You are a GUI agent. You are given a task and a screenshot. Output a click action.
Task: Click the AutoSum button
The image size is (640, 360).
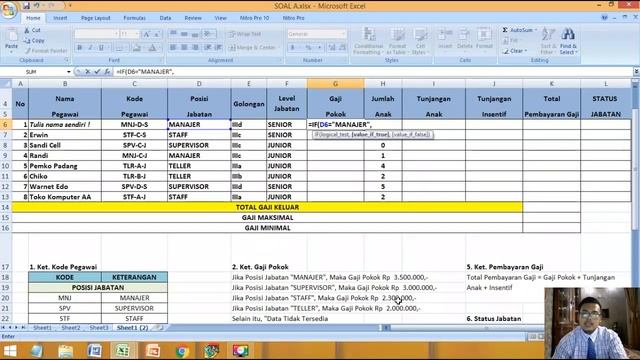pyautogui.click(x=519, y=30)
